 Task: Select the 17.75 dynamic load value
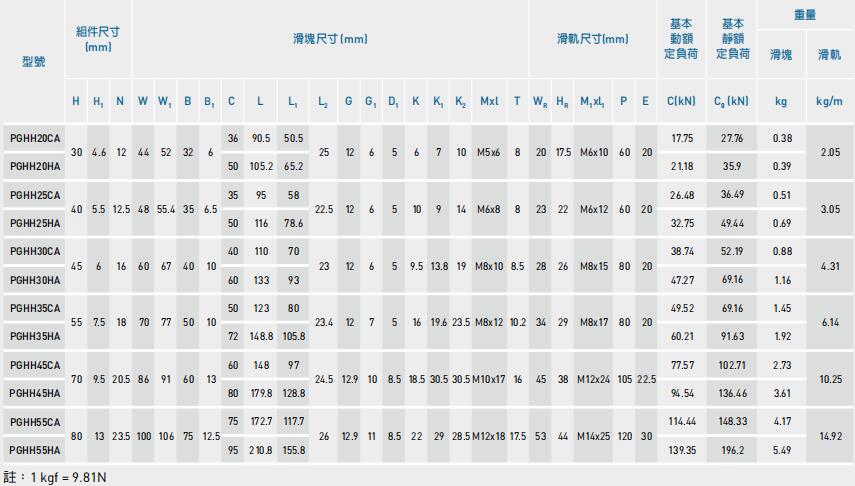682,138
